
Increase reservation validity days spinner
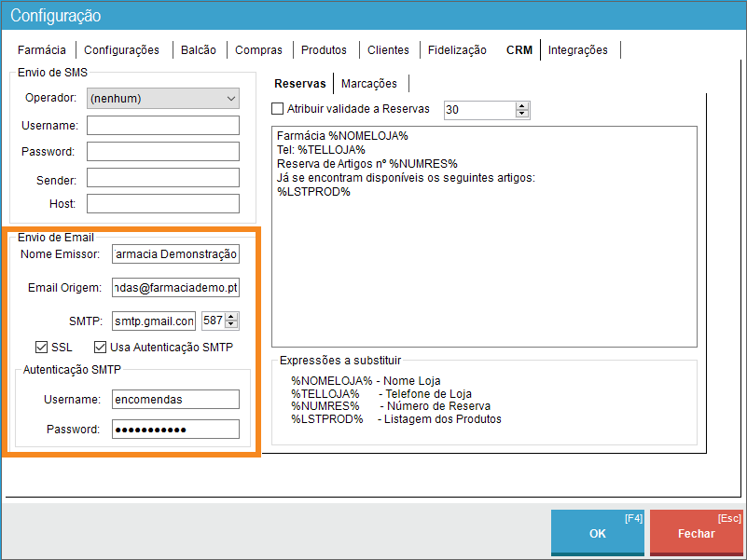tap(522, 105)
